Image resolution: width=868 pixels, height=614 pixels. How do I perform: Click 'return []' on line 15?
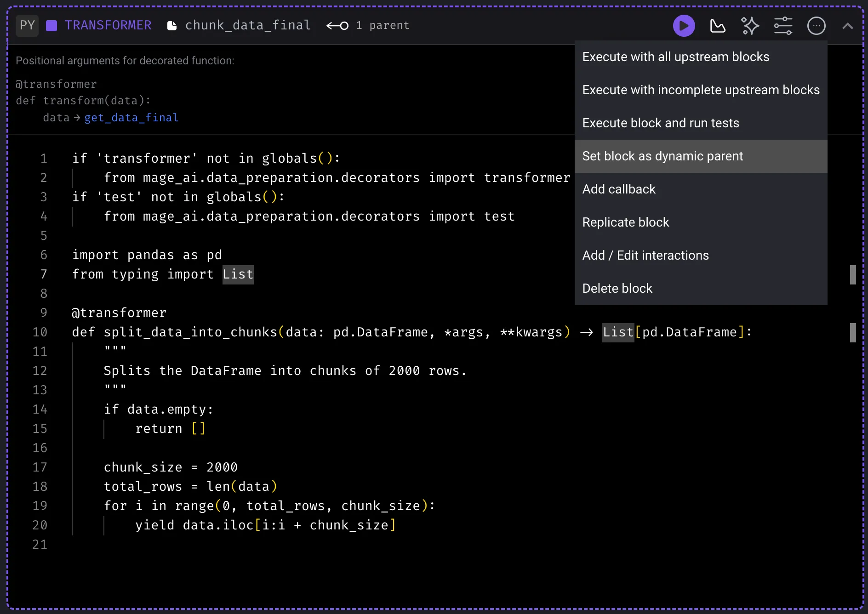click(x=170, y=429)
